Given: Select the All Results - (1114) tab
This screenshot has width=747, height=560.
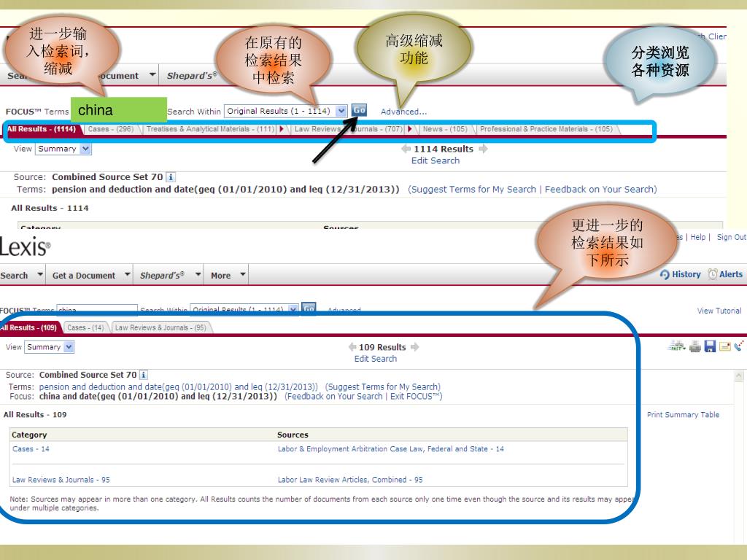Looking at the screenshot, I should point(41,129).
